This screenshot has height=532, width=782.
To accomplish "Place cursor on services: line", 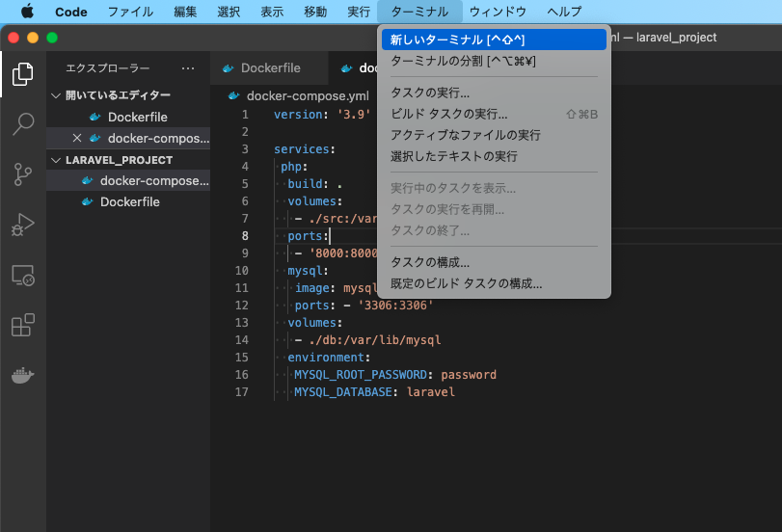I will (x=305, y=149).
